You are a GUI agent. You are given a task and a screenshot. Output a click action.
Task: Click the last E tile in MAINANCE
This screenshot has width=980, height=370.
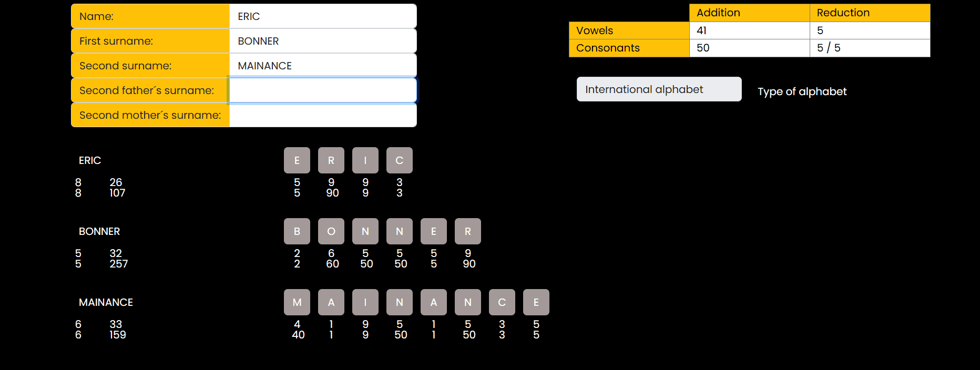pos(536,302)
